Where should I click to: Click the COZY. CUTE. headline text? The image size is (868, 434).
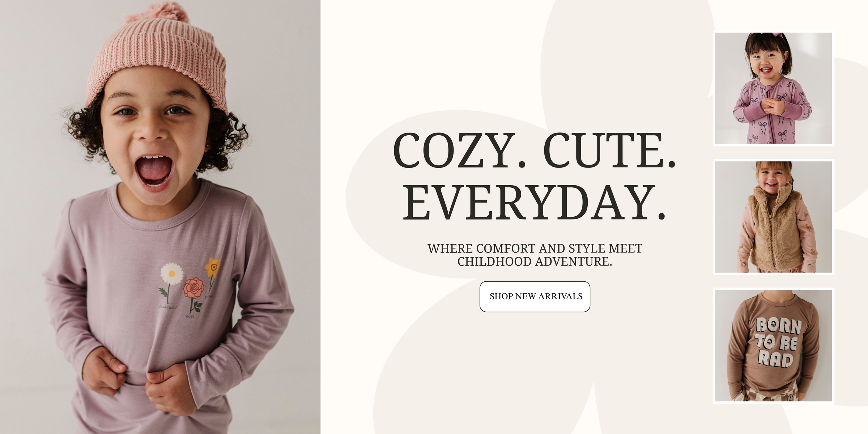click(x=535, y=150)
